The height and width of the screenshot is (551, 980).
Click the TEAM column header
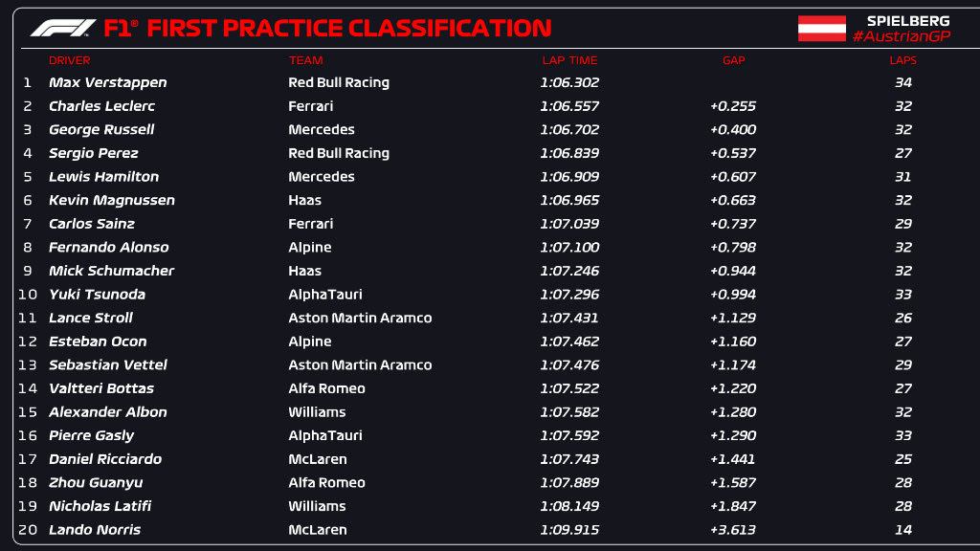[306, 60]
